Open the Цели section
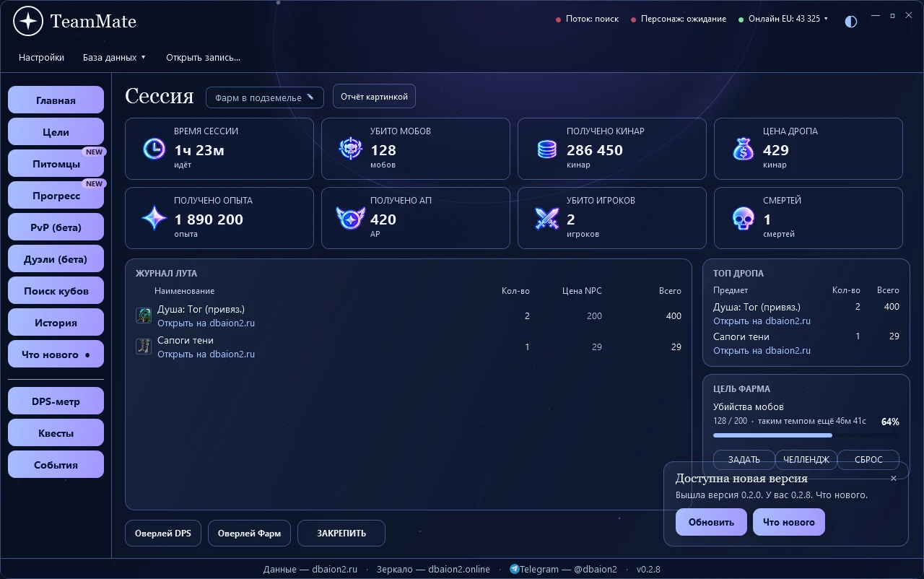This screenshot has width=924, height=579. click(56, 132)
